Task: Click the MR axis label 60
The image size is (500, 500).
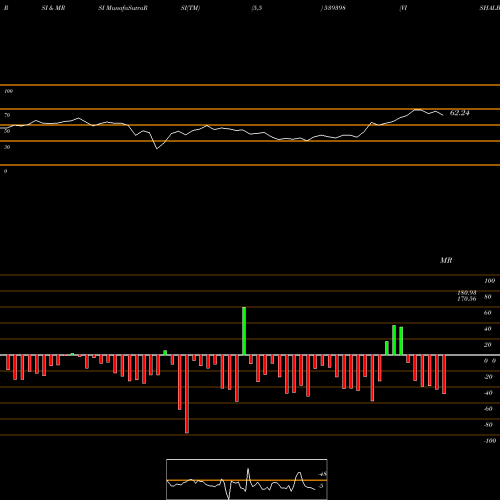Action: tap(487, 313)
